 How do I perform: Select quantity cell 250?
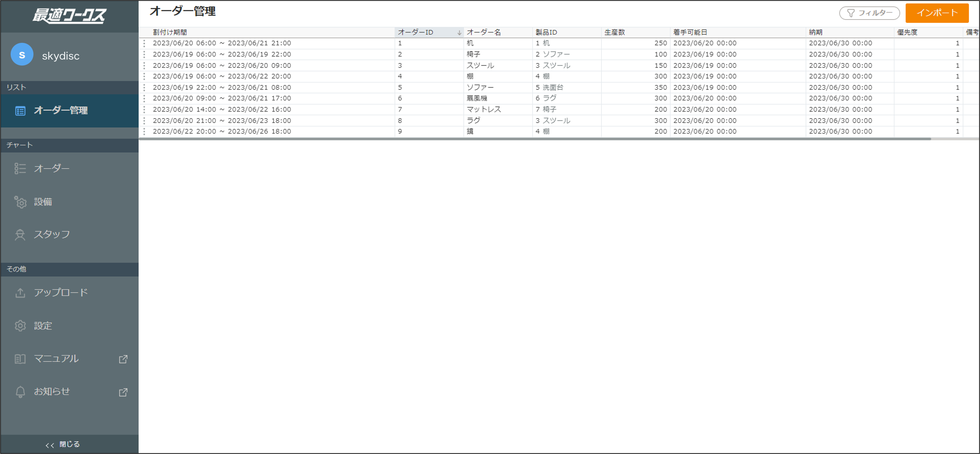click(x=635, y=43)
